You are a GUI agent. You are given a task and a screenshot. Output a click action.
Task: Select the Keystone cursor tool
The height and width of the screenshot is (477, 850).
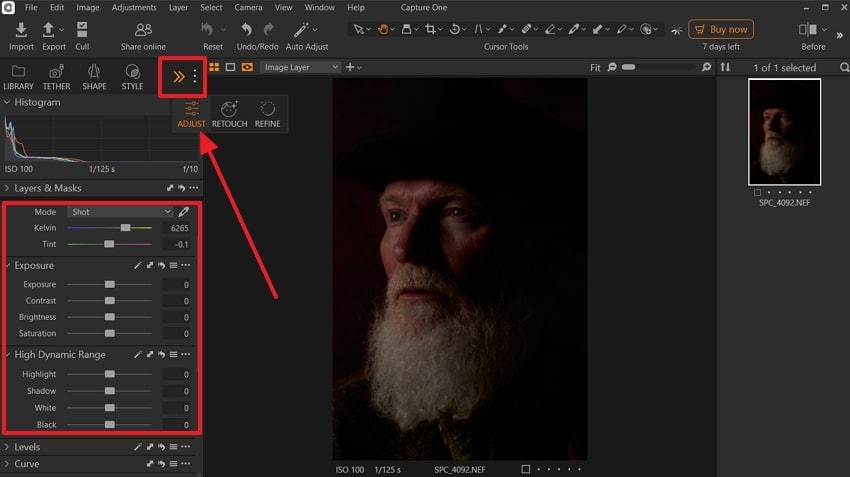click(x=479, y=29)
